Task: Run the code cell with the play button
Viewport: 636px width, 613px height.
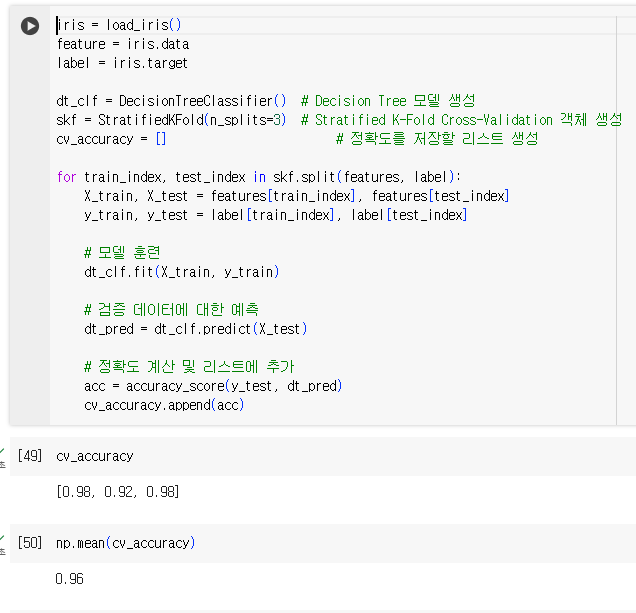Action: tap(30, 26)
